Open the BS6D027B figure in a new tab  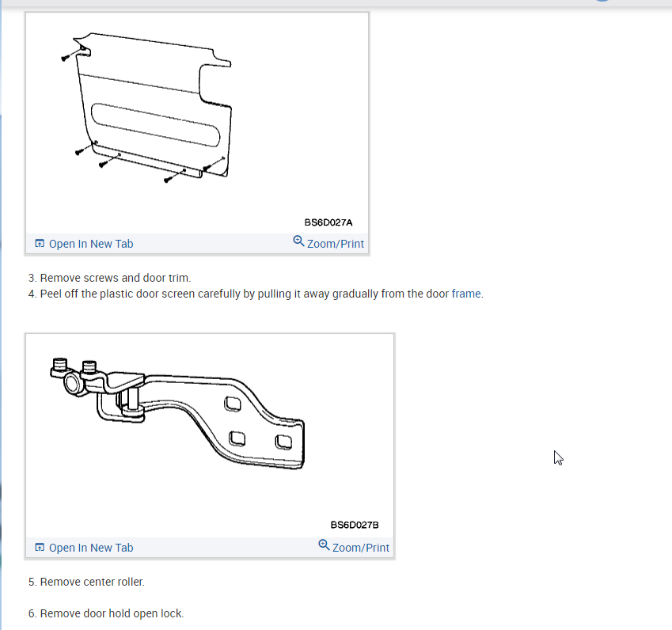[84, 548]
